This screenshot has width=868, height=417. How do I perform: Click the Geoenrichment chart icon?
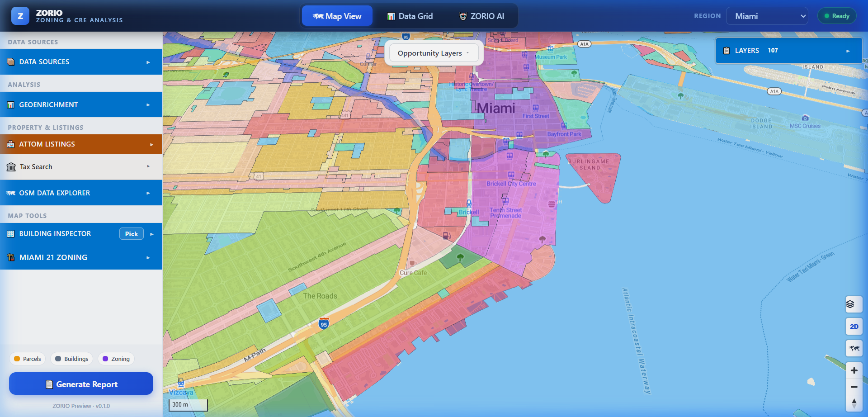[x=11, y=105]
